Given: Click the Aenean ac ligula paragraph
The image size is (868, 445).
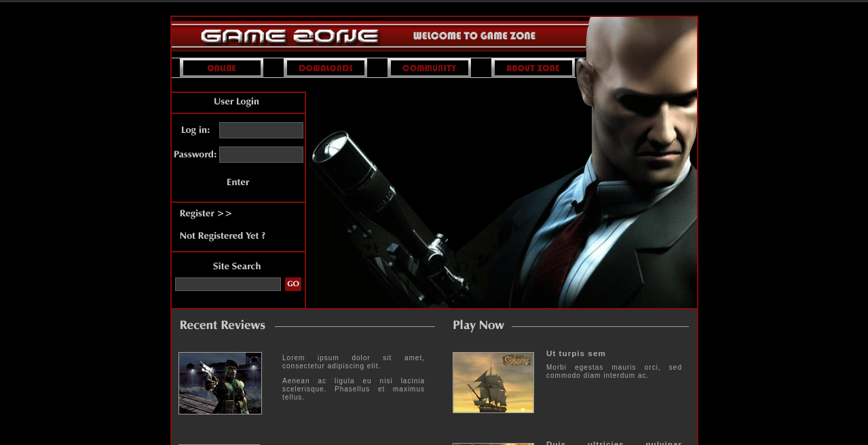Looking at the screenshot, I should [x=354, y=389].
